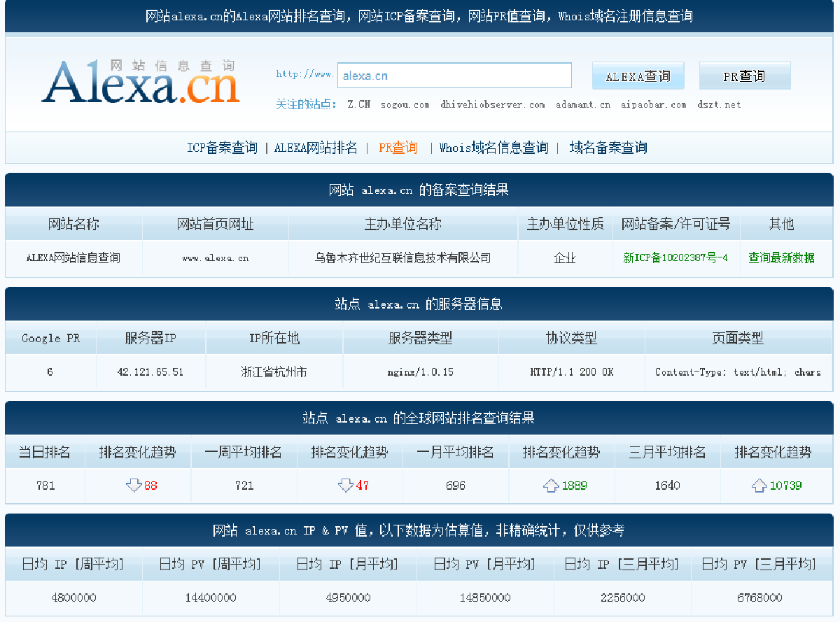Go to Whois域名信息查询 menu item
The width and height of the screenshot is (840, 622).
click(493, 148)
